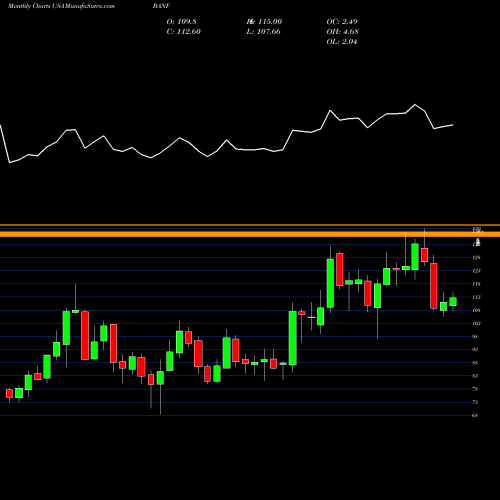Click the OH: 4.68 reading
The width and height of the screenshot is (500, 500).
(x=342, y=32)
